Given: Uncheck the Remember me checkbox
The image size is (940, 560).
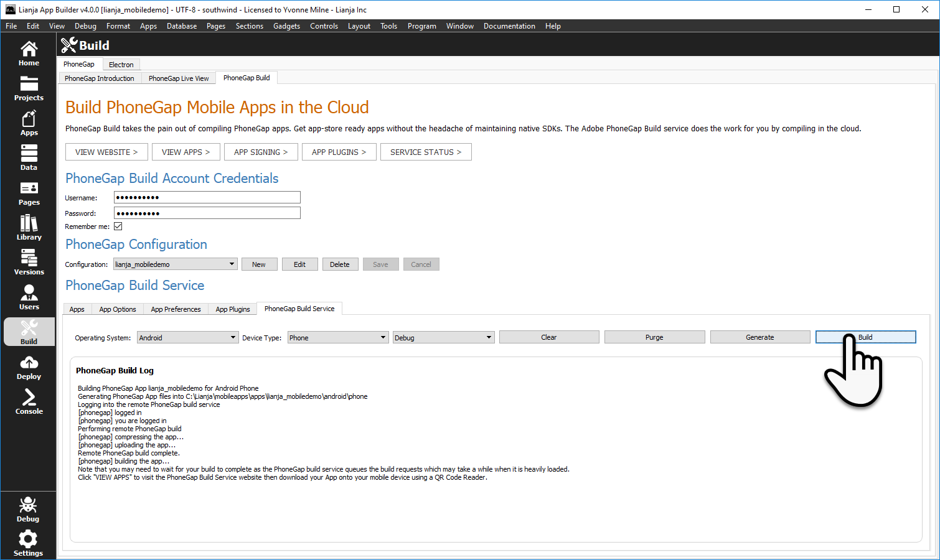Looking at the screenshot, I should coord(118,226).
